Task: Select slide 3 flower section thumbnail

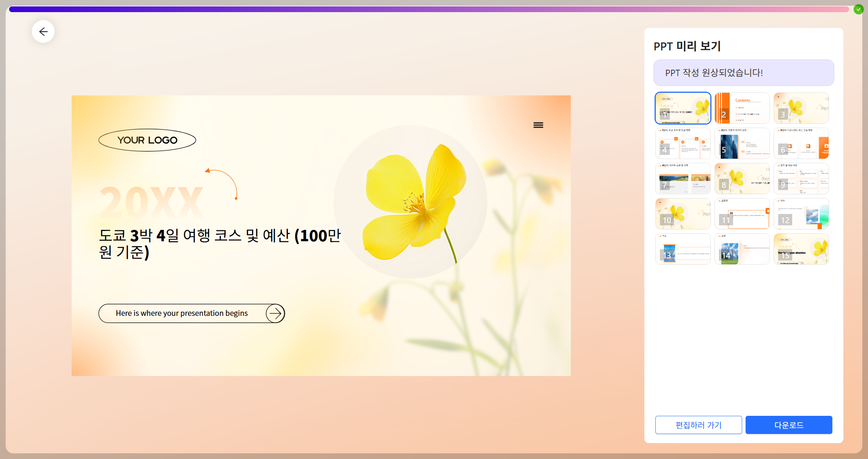Action: [801, 108]
